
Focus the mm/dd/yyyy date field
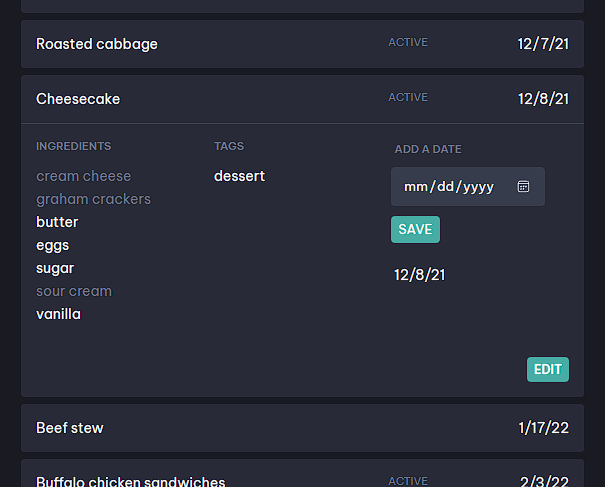[468, 186]
